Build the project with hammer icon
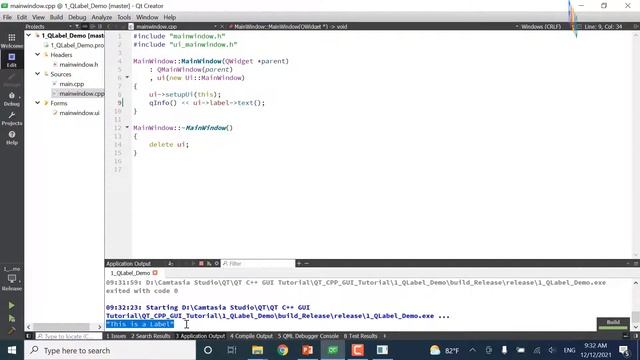Viewport: 640px width, 360px height. pos(11,330)
